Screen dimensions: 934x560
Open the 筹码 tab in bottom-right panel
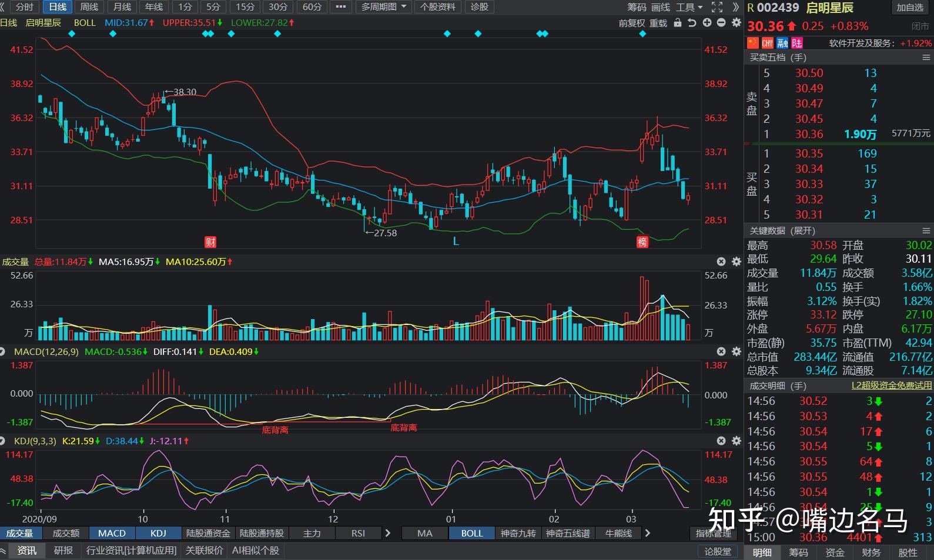[798, 552]
